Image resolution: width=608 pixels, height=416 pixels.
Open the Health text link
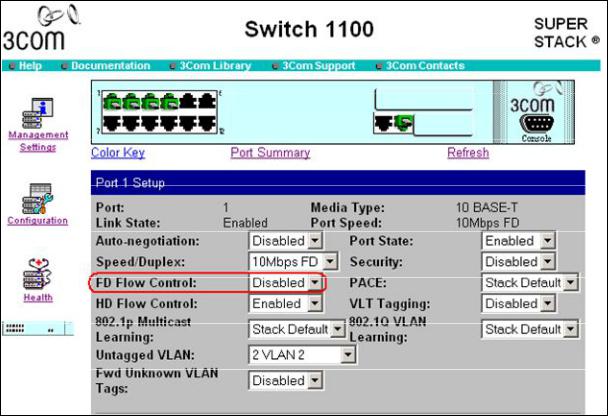tap(38, 297)
